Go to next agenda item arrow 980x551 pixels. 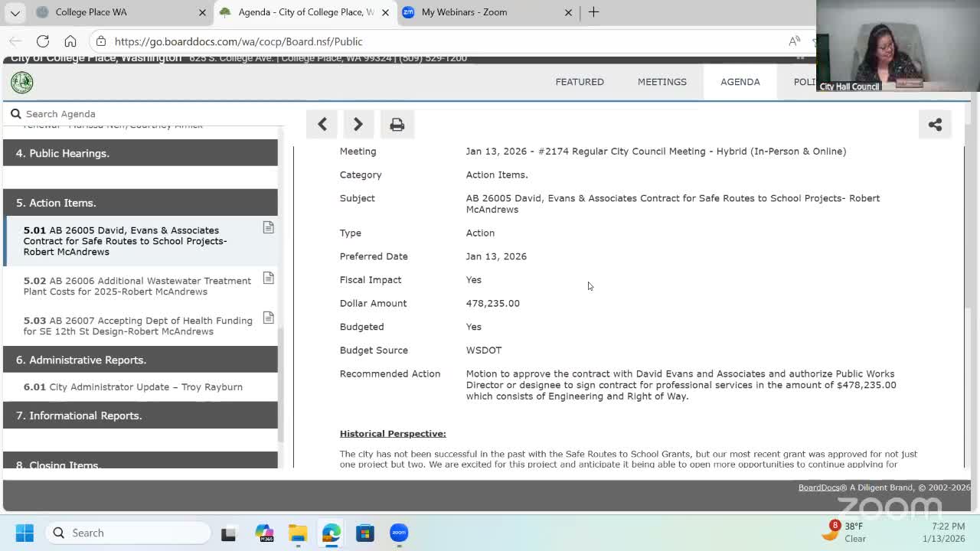point(358,124)
